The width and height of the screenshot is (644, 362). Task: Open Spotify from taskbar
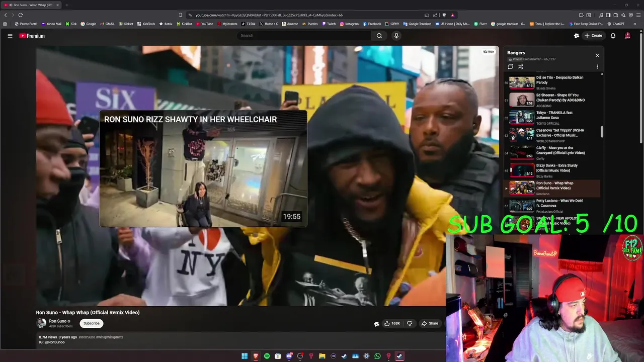[x=267, y=356]
